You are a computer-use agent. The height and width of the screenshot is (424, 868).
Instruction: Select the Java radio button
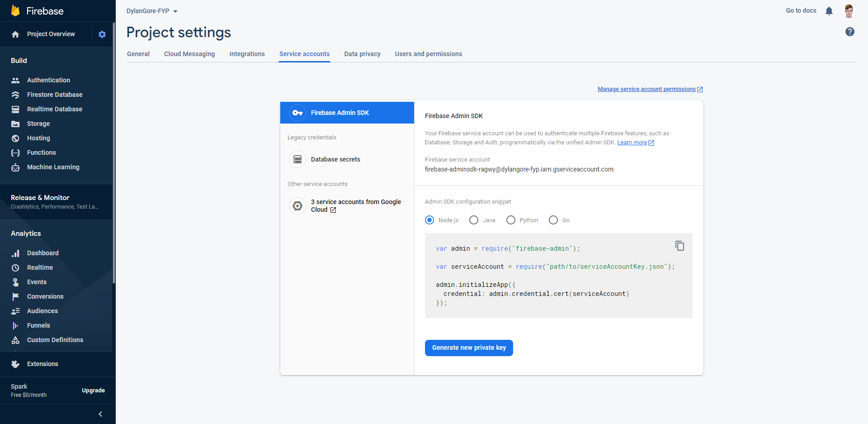point(474,220)
